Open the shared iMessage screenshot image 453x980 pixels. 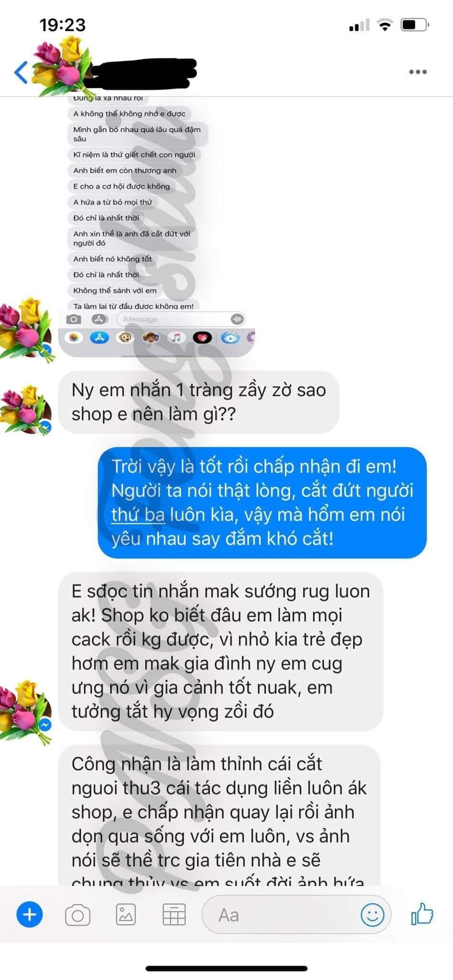(x=157, y=227)
